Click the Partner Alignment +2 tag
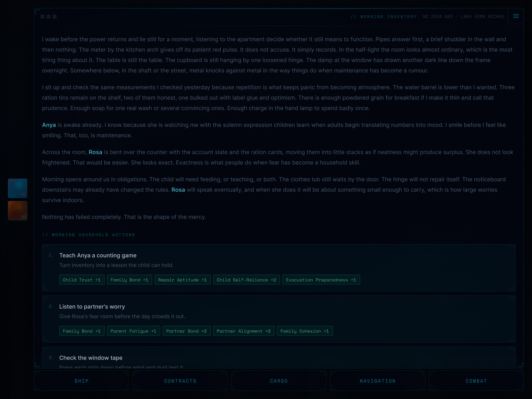 (x=244, y=331)
